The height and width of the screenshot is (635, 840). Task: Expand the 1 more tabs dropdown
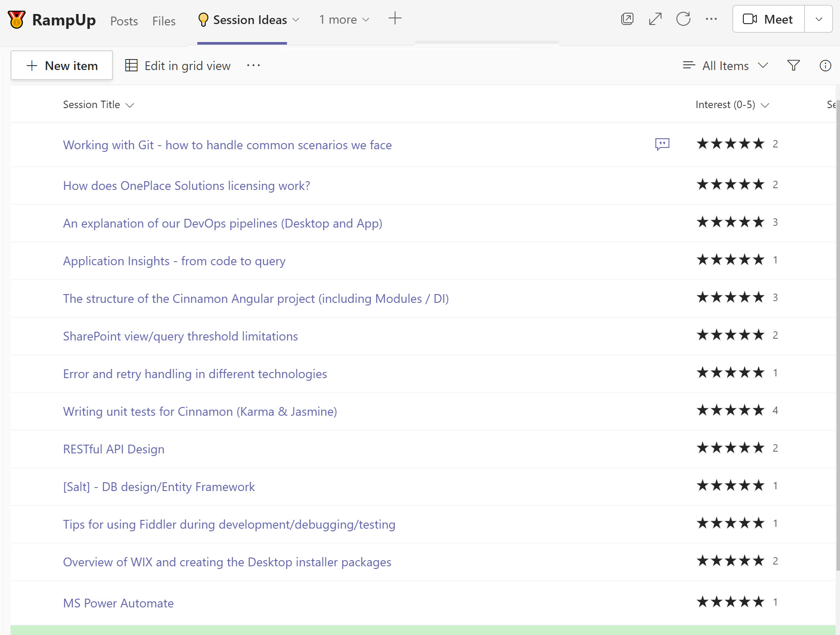(x=344, y=20)
